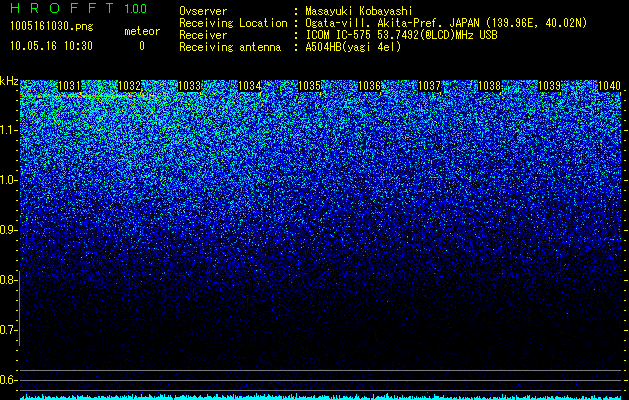This screenshot has width=629, height=400.
Task: Click the meteor count value 0
Action: 142,46
